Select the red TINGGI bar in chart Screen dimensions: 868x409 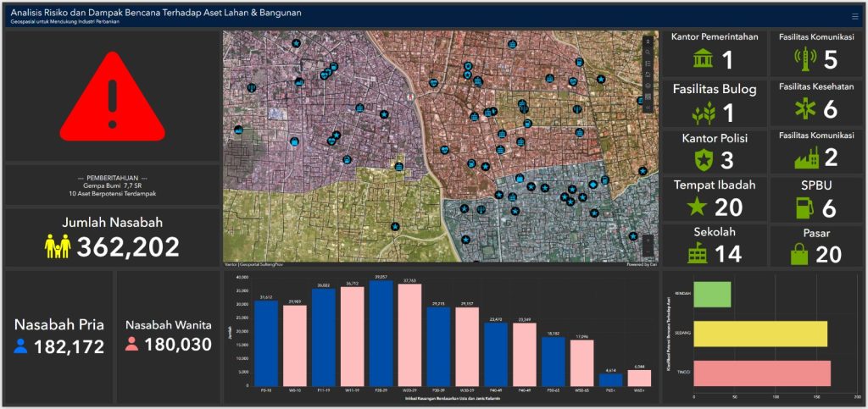(761, 373)
